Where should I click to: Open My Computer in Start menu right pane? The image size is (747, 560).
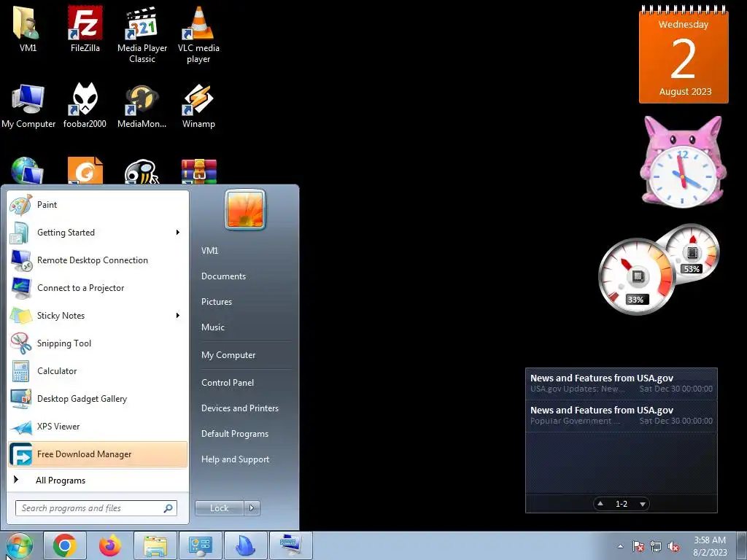tap(228, 355)
